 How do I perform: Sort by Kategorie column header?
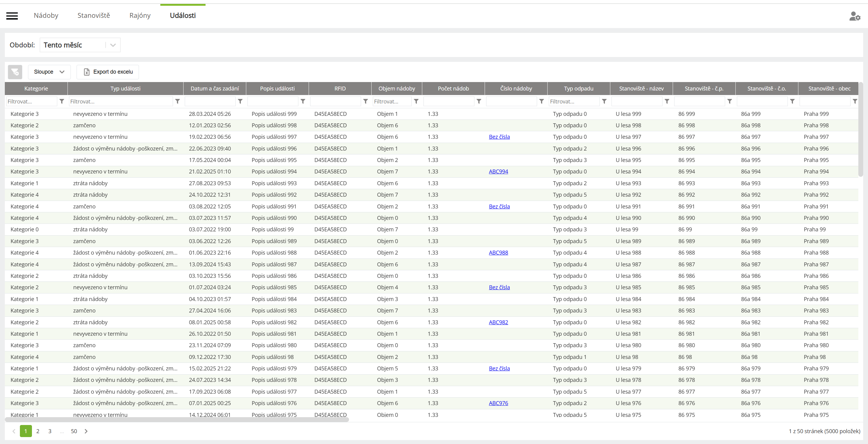tap(36, 89)
